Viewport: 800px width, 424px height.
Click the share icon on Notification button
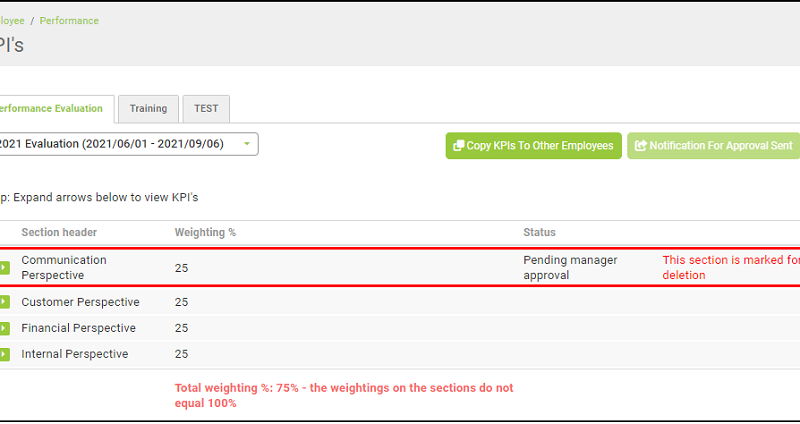(x=640, y=146)
